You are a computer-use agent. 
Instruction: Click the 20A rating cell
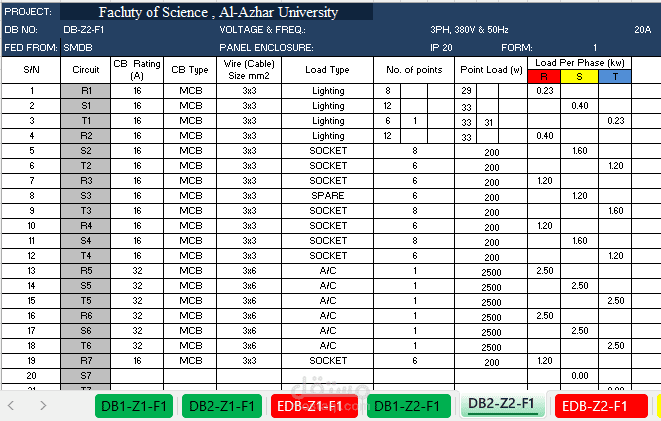(643, 30)
